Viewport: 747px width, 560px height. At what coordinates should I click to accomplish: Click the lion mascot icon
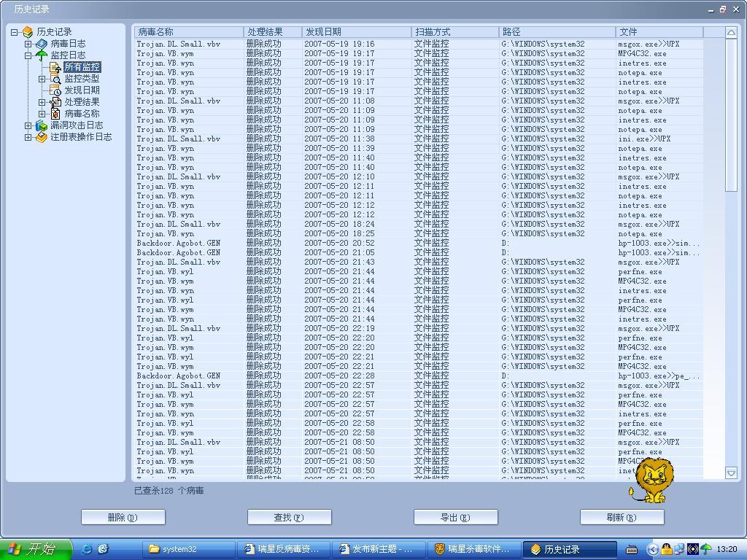(x=651, y=481)
